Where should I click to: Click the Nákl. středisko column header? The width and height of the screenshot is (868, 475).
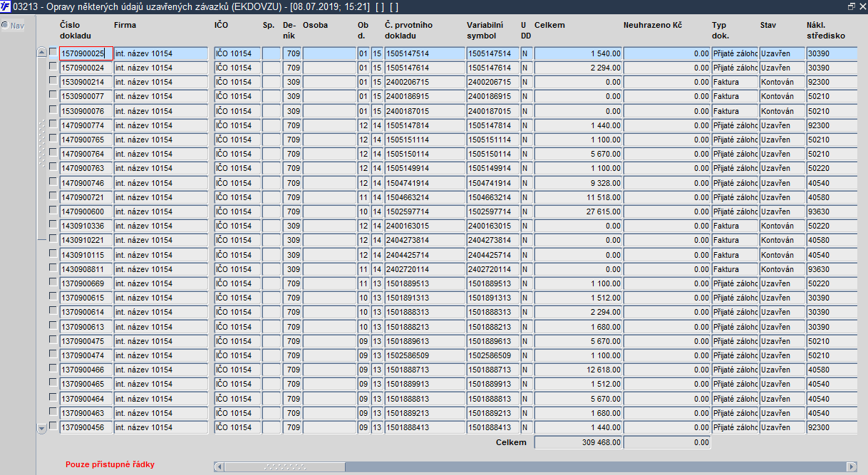tap(827, 30)
